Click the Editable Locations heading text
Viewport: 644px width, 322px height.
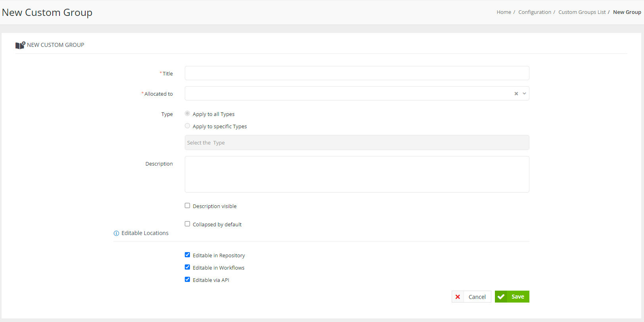145,233
